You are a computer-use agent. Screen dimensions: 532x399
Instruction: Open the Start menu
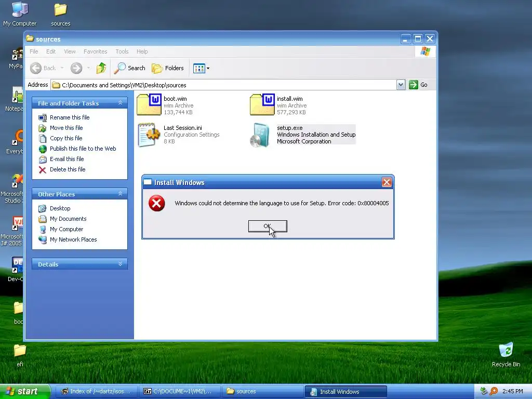click(25, 392)
